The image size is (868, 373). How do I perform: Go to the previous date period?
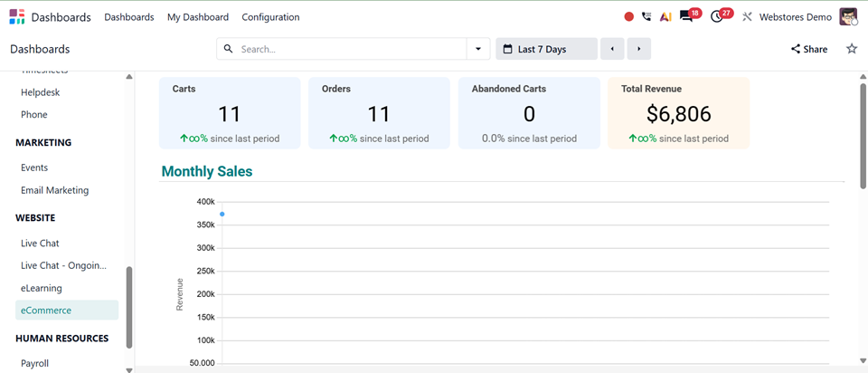coord(612,49)
